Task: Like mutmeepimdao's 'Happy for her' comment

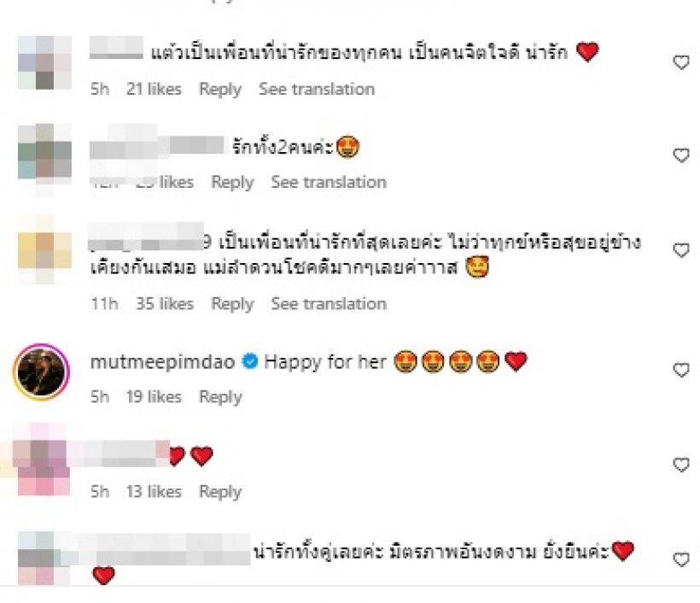Action: 681,370
